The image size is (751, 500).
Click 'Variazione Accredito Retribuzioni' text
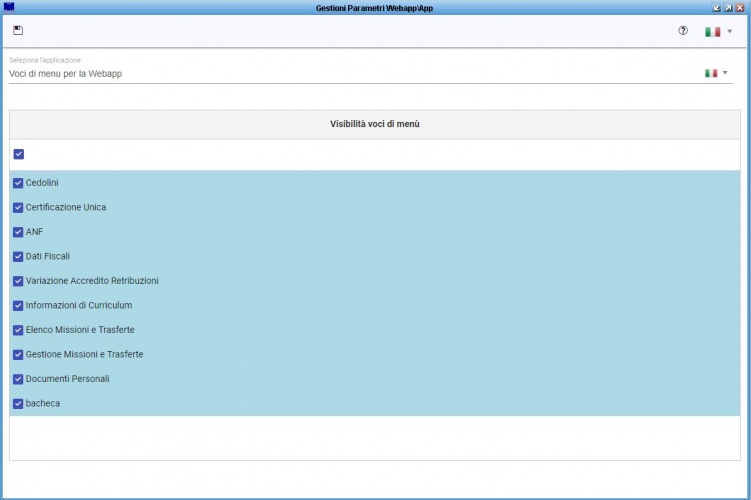click(92, 281)
